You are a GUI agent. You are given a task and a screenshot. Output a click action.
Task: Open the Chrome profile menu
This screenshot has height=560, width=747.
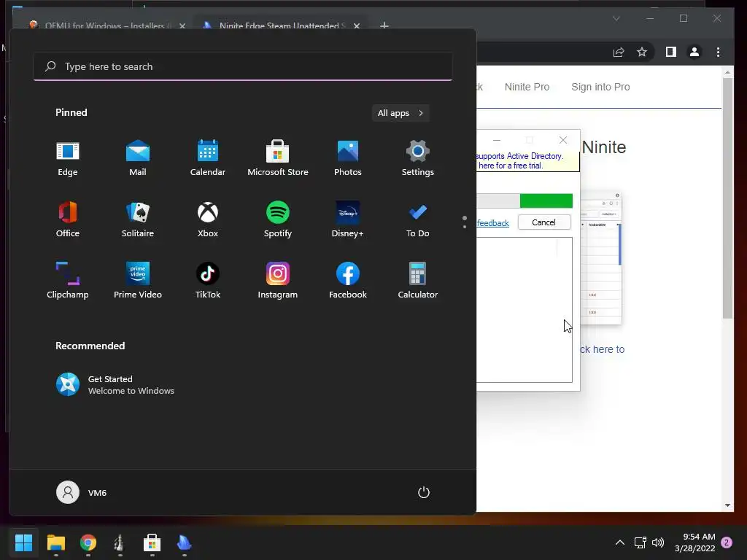(694, 52)
